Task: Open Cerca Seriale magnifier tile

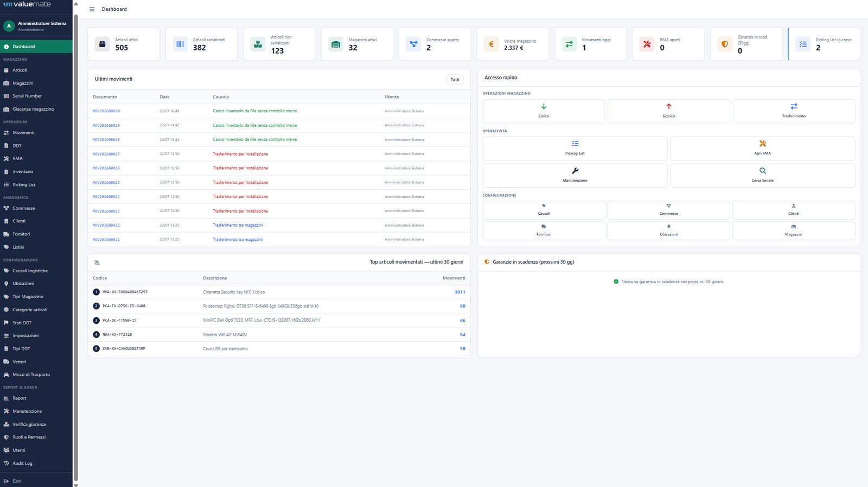Action: click(763, 175)
